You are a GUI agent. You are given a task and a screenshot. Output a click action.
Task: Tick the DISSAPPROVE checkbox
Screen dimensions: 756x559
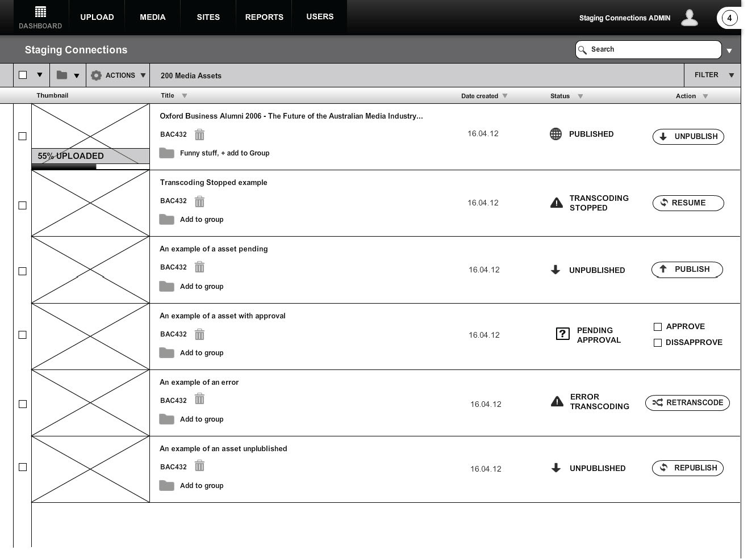pyautogui.click(x=658, y=343)
